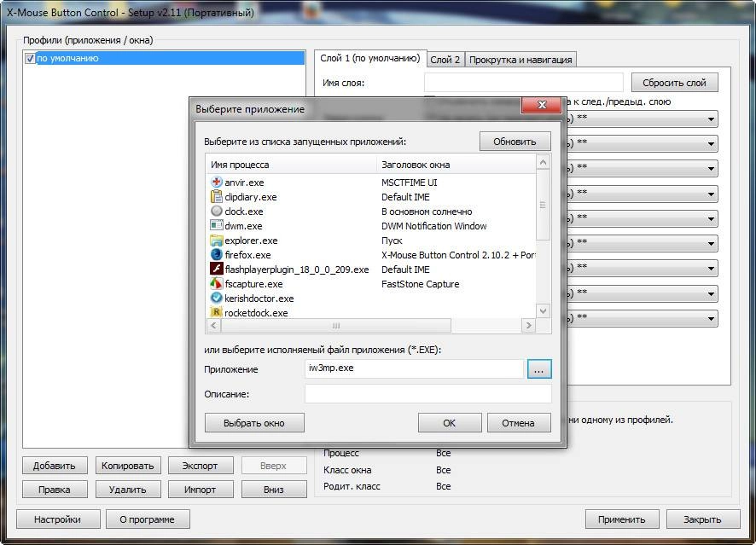Click the 'Обновить' refresh button

pyautogui.click(x=515, y=142)
